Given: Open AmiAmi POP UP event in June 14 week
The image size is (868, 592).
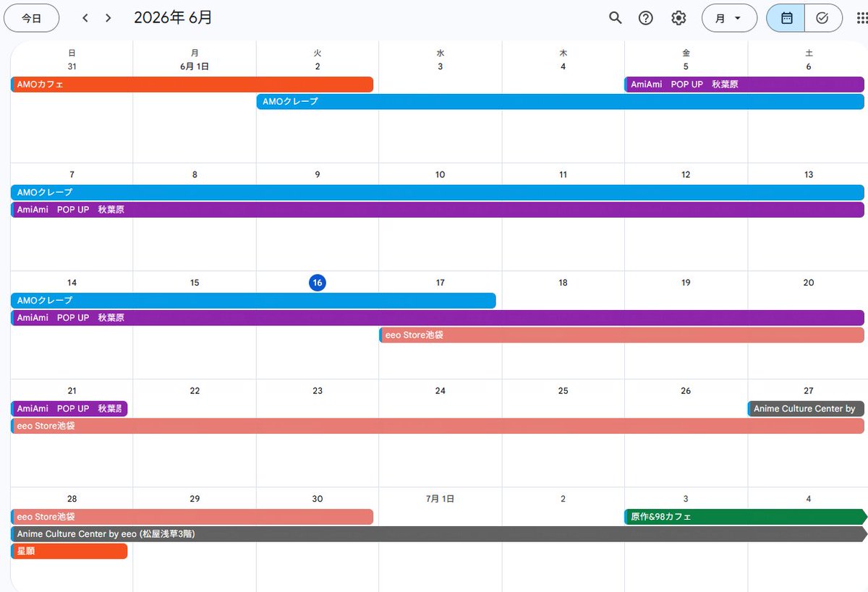Looking at the screenshot, I should (x=438, y=318).
